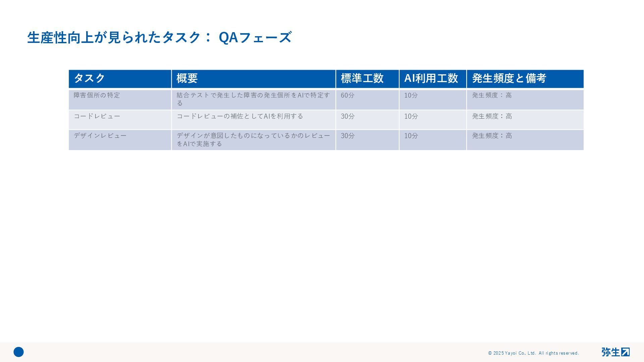
Task: Click the blue circle in the footer
Action: point(18,352)
